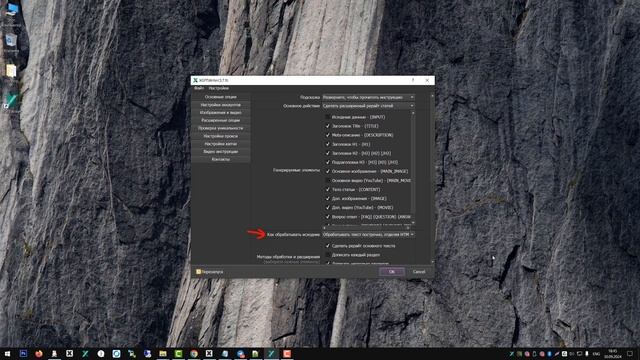Click the red icon at taskbar end
The image size is (640, 360).
pyautogui.click(x=287, y=353)
